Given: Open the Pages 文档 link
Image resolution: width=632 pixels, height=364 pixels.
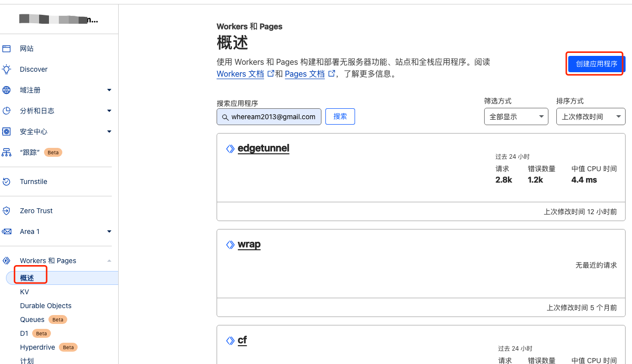Looking at the screenshot, I should pyautogui.click(x=305, y=74).
